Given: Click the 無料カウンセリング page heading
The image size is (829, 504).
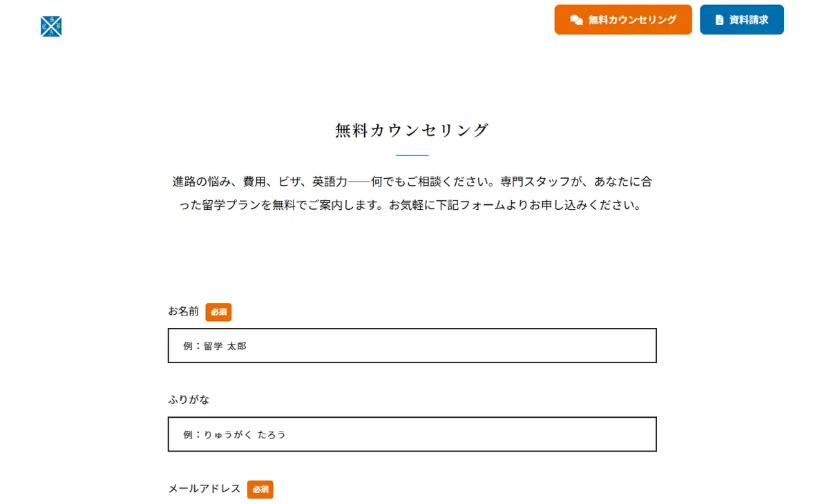Looking at the screenshot, I should [412, 130].
